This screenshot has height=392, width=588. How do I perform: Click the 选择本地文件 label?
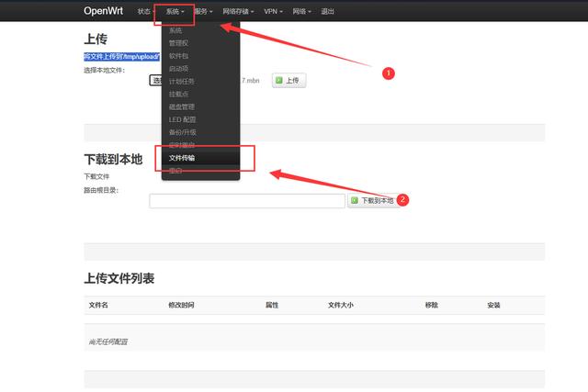(x=104, y=70)
